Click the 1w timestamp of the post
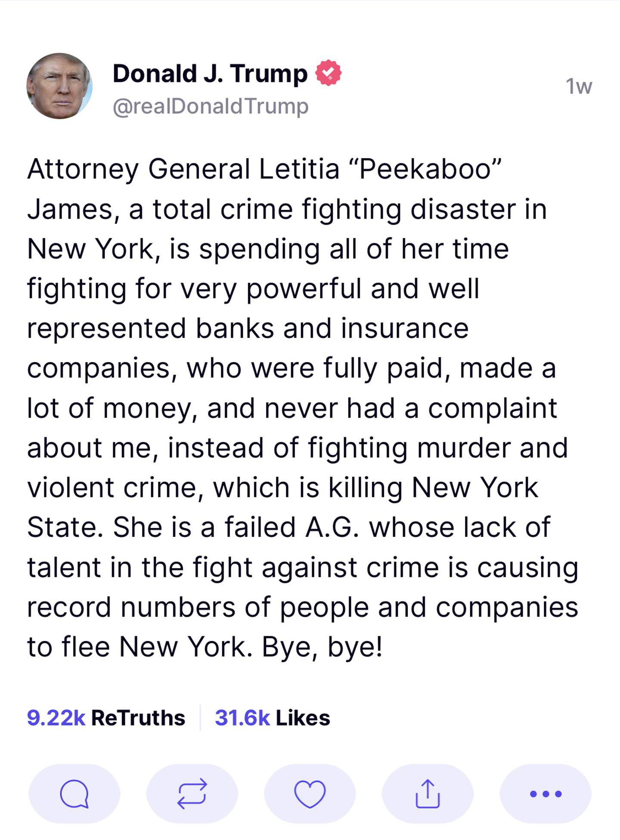The height and width of the screenshot is (840, 620). point(579,86)
